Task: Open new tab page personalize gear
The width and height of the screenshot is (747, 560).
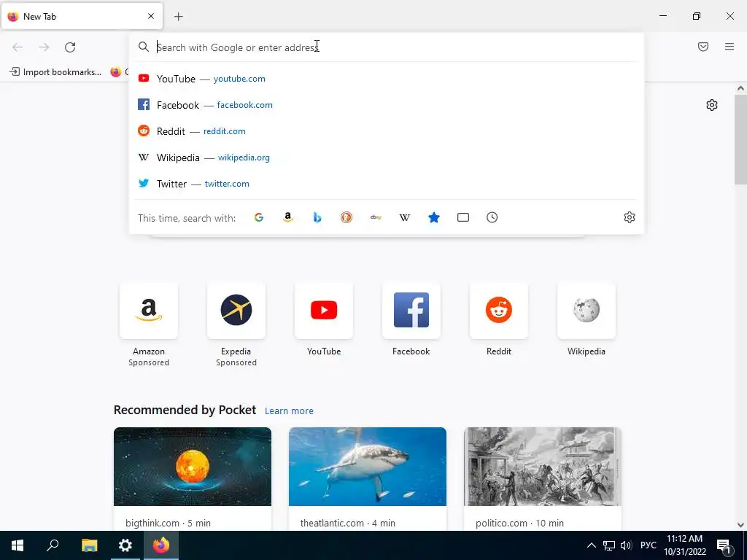Action: [x=712, y=105]
